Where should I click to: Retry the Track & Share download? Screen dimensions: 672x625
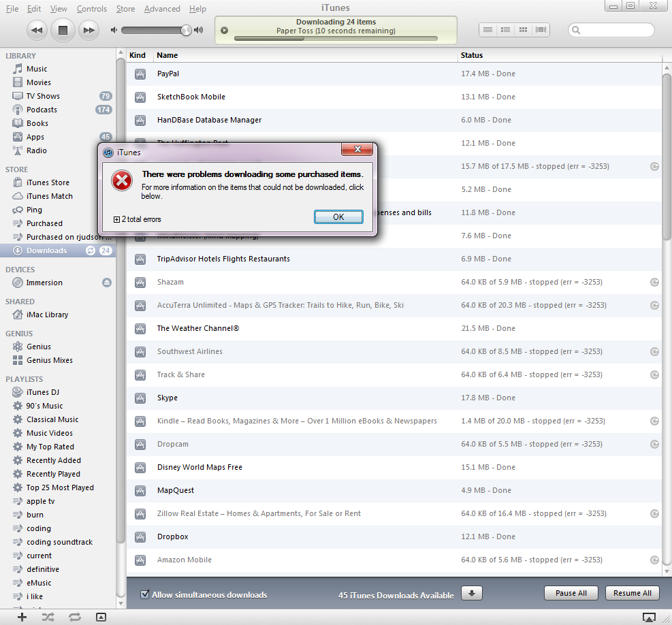click(x=654, y=374)
